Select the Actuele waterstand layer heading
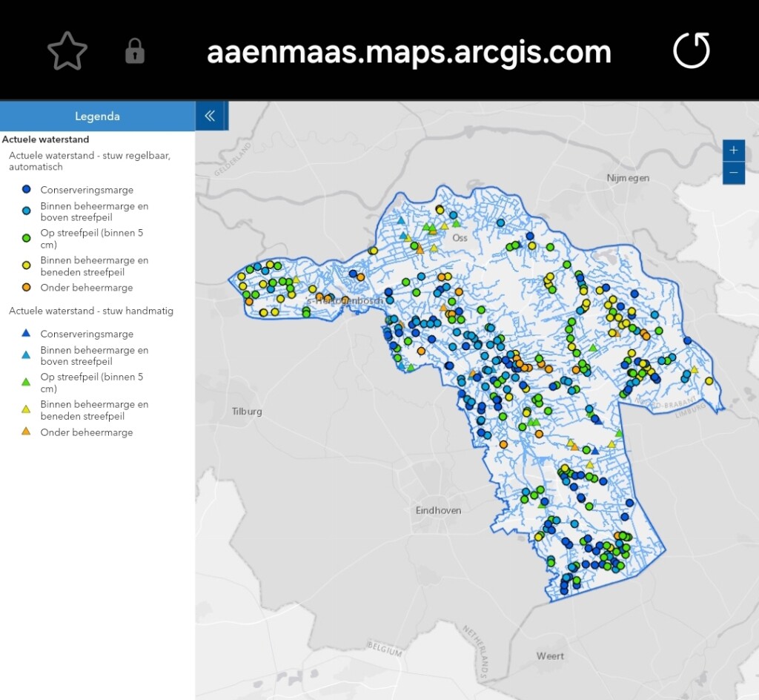759x700 pixels. 45,139
